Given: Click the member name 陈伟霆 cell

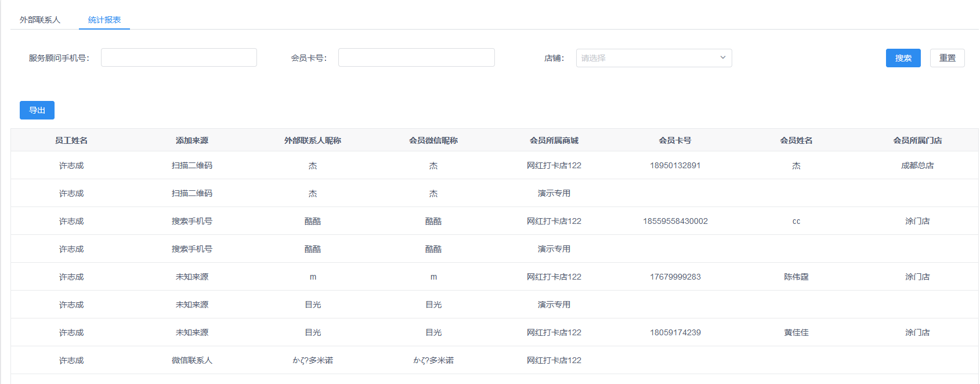Looking at the screenshot, I should point(796,277).
